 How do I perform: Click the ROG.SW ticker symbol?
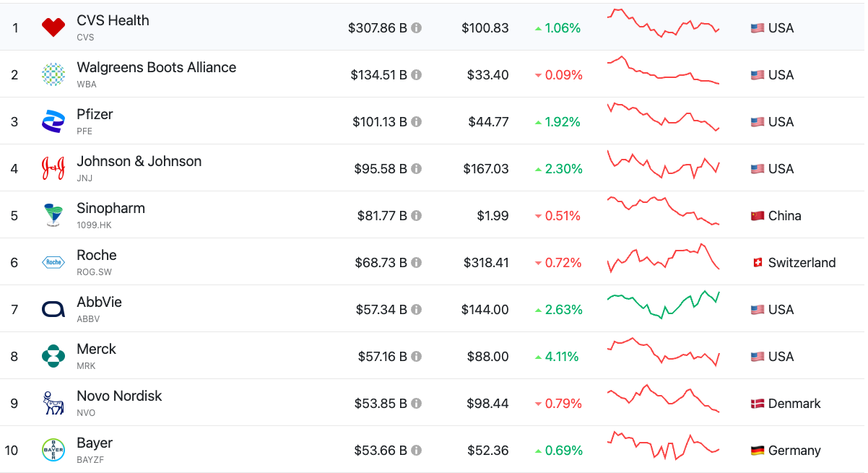[x=94, y=272]
